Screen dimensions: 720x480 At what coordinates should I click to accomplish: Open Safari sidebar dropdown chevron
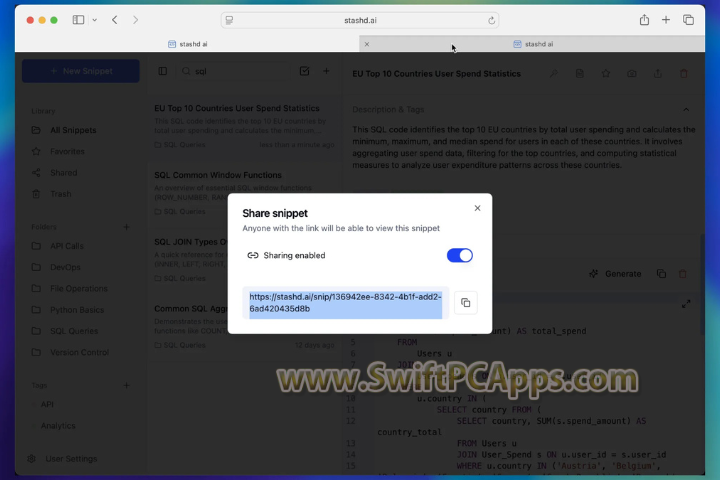[94, 20]
